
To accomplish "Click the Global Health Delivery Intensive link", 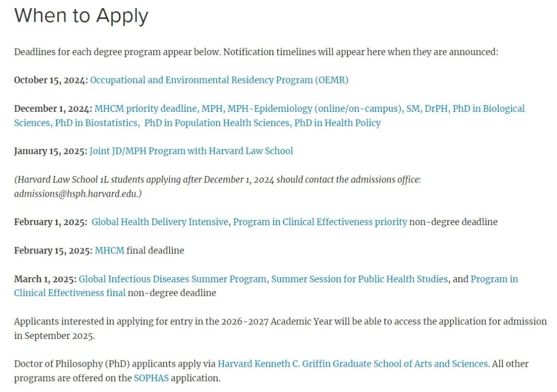I will [160, 222].
